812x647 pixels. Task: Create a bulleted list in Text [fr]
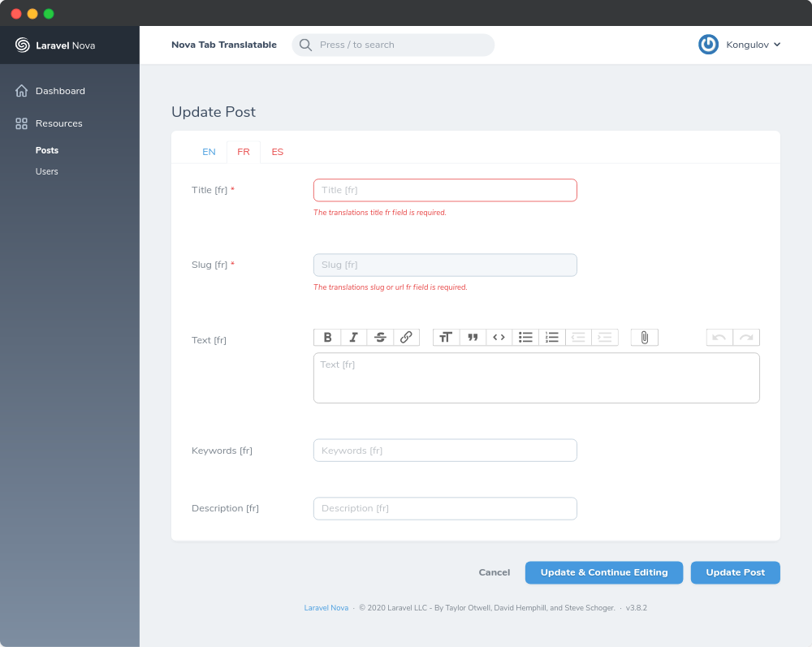tap(525, 337)
